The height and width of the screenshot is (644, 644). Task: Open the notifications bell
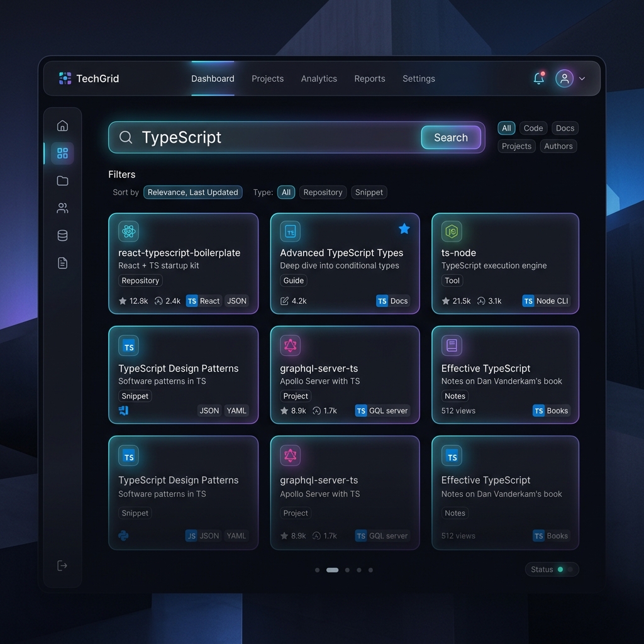[x=539, y=78]
